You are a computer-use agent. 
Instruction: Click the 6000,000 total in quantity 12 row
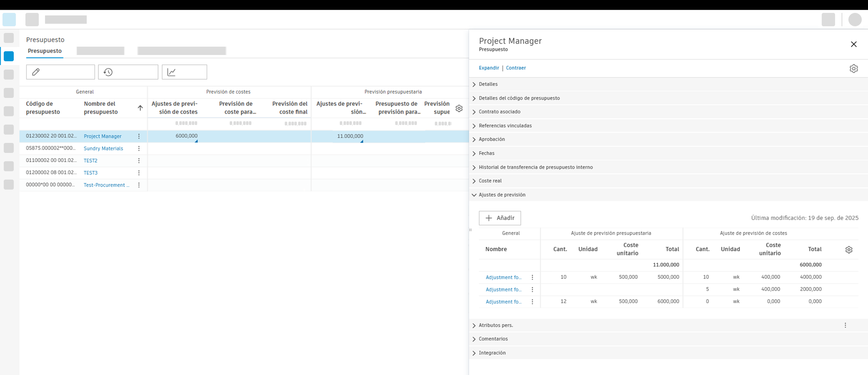coord(668,301)
